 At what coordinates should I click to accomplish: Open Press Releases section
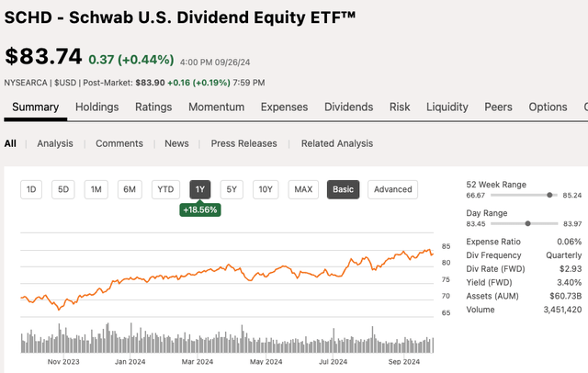[x=244, y=143]
